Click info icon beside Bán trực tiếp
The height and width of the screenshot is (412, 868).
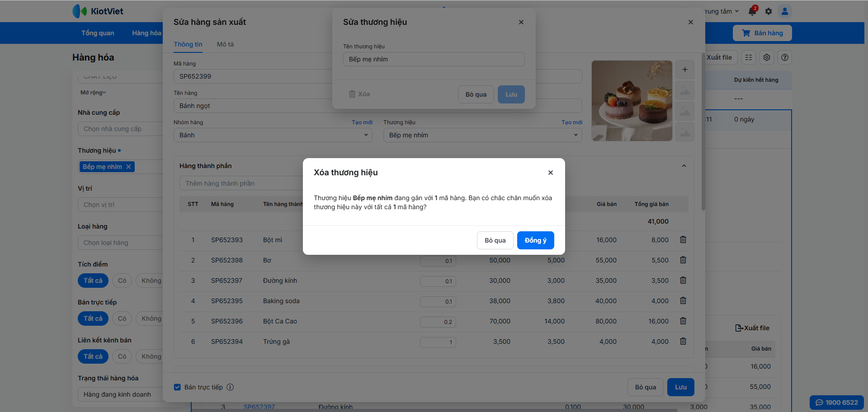coord(230,387)
